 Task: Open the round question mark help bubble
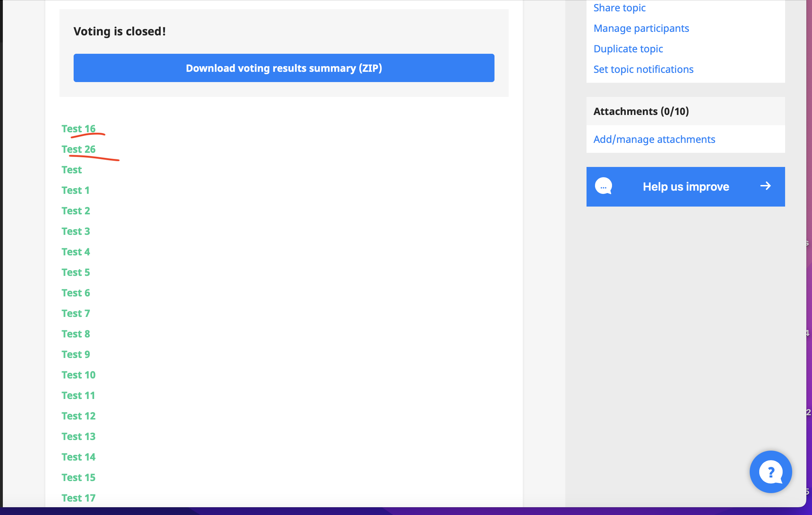[x=771, y=471]
